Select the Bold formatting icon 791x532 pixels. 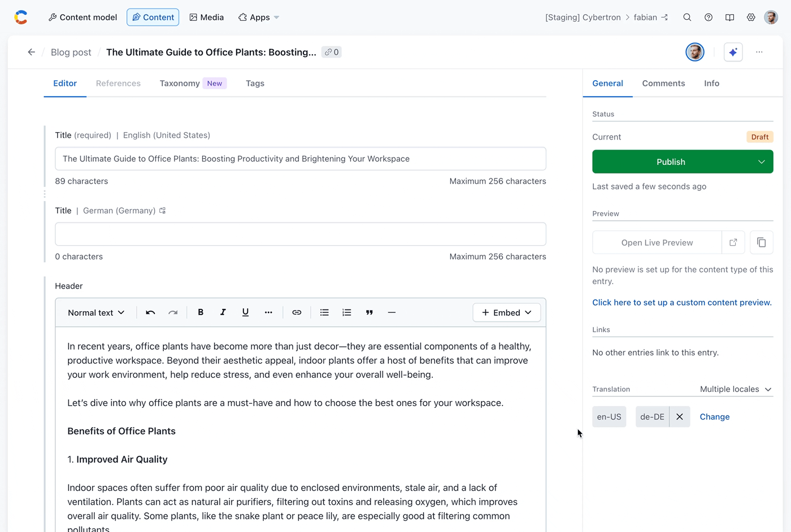[x=201, y=312]
